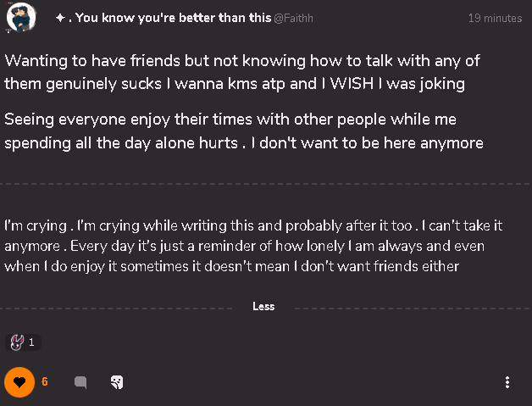Click the reaction count 1 beside the emoji
The height and width of the screenshot is (406, 532).
(31, 342)
